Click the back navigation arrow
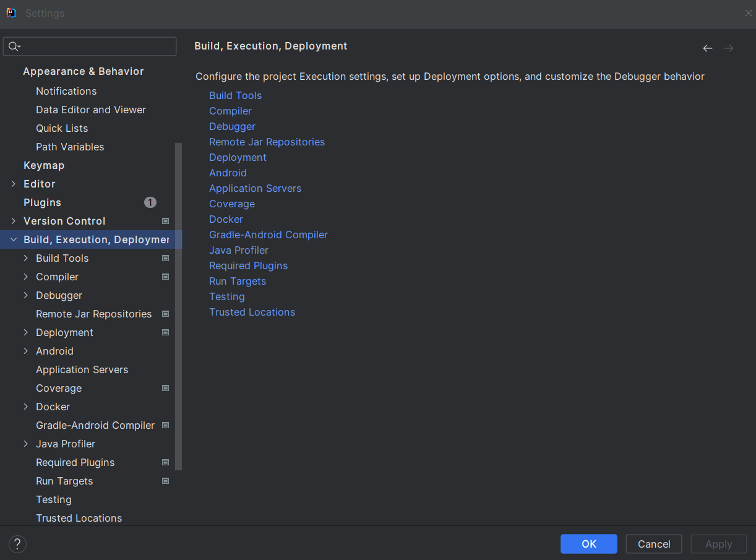The image size is (756, 560). point(708,48)
